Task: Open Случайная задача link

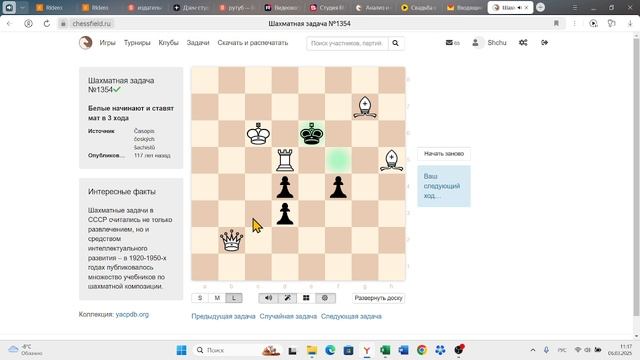Action: [x=288, y=316]
